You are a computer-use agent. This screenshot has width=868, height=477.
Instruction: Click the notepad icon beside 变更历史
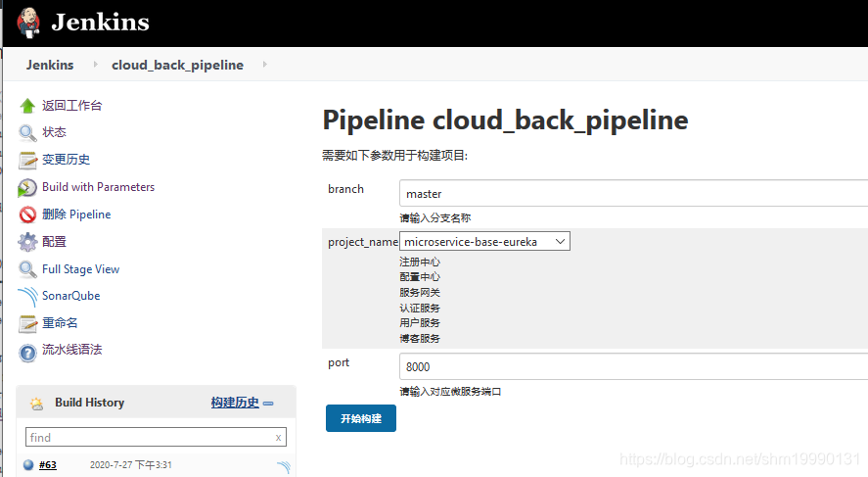point(27,160)
